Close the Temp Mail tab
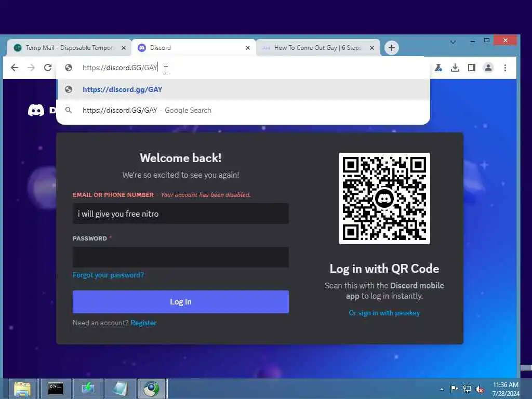 [x=124, y=48]
